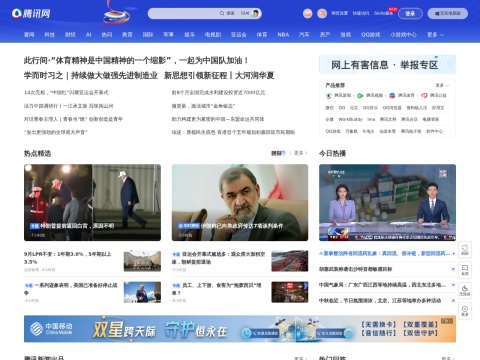Click play icon beside 中秋临近 headline
Viewport: 480px width, 360px height.
coord(453,300)
